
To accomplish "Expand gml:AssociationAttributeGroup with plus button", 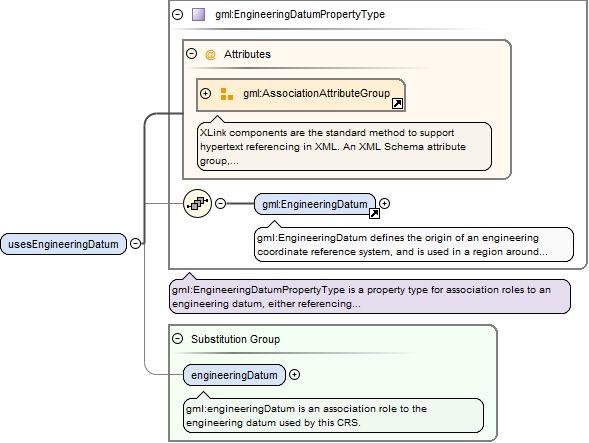I will (205, 93).
